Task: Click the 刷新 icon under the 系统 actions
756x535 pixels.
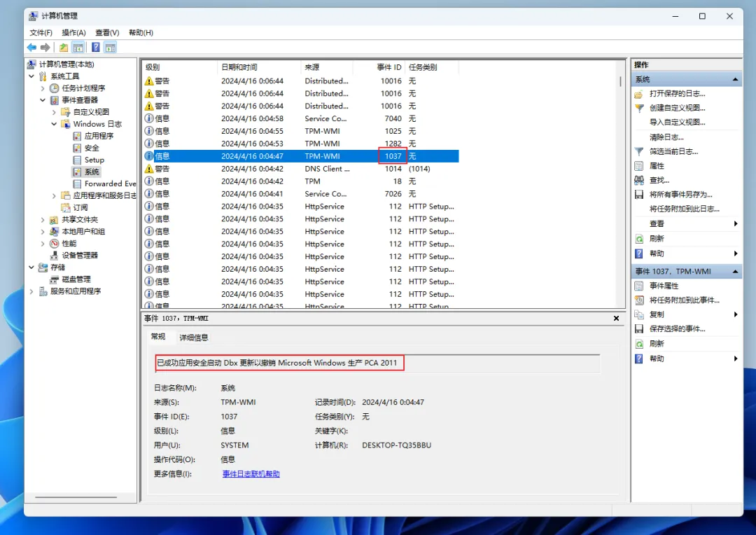Action: click(x=639, y=239)
